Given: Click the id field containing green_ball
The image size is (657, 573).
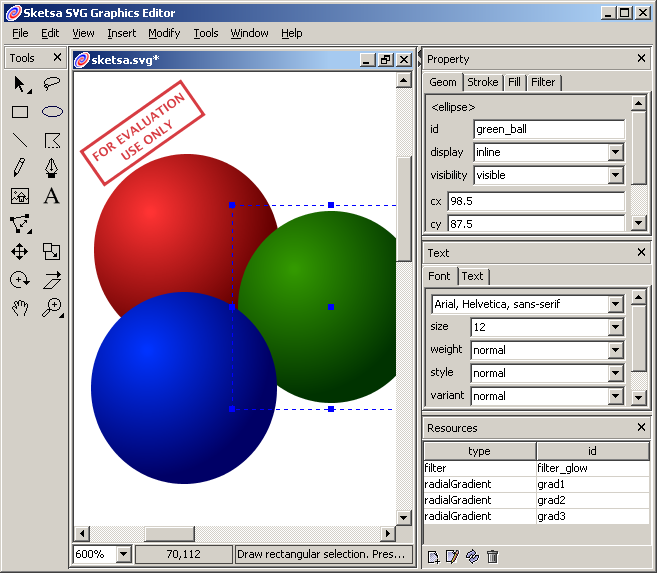Looking at the screenshot, I should pos(549,129).
